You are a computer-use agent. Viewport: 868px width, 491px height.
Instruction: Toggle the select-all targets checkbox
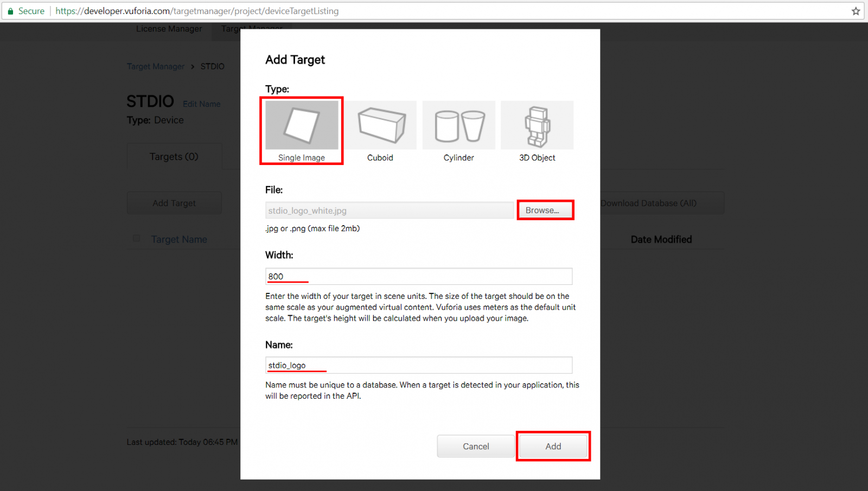137,238
